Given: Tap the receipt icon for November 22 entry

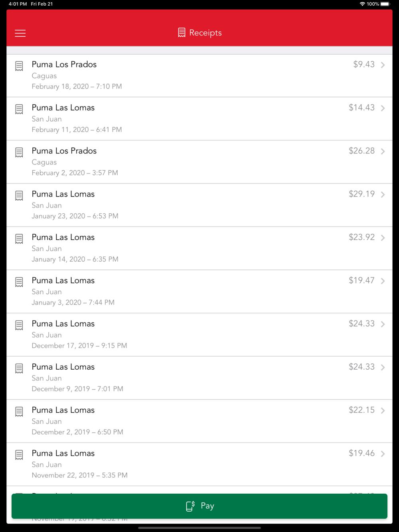Looking at the screenshot, I should [19, 455].
